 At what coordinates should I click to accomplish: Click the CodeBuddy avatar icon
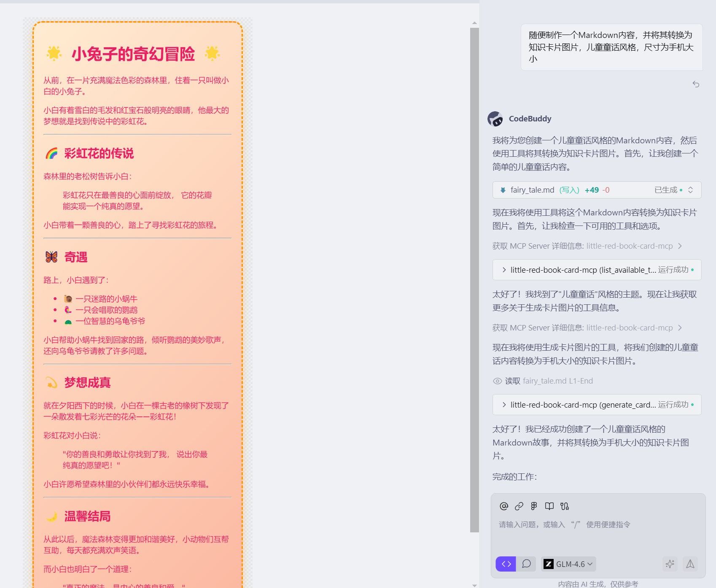pyautogui.click(x=496, y=119)
